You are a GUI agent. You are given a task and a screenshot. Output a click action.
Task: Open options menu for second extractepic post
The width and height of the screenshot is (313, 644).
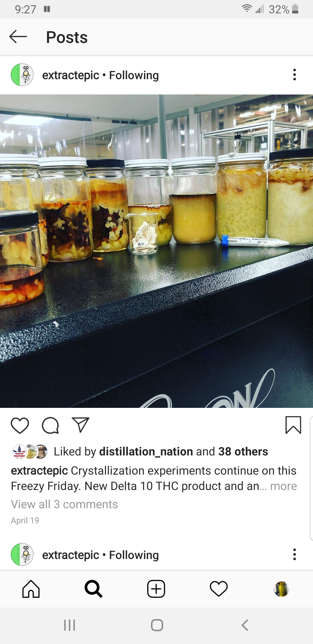[294, 554]
